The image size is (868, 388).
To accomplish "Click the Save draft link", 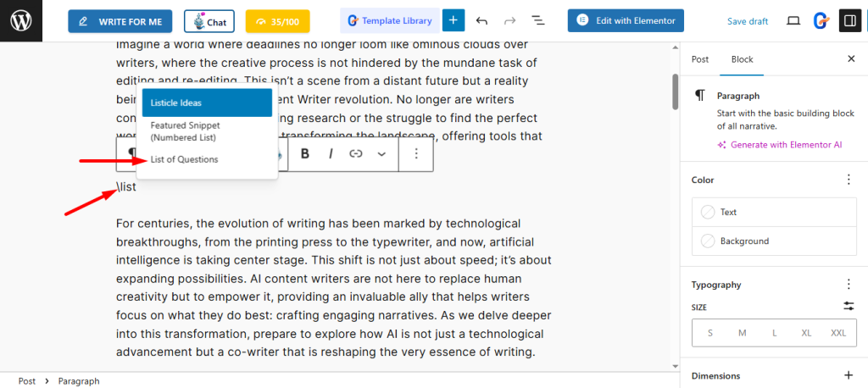I will (x=748, y=21).
